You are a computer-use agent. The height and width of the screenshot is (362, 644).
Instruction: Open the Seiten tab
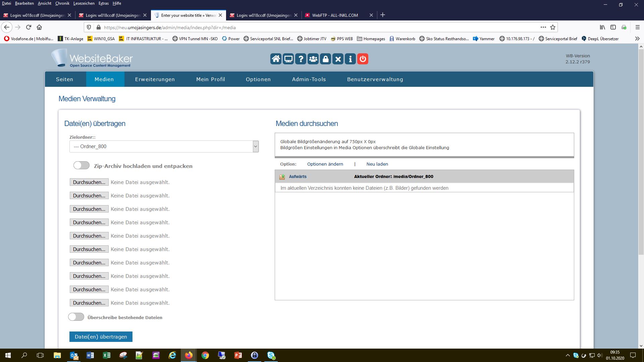65,79
